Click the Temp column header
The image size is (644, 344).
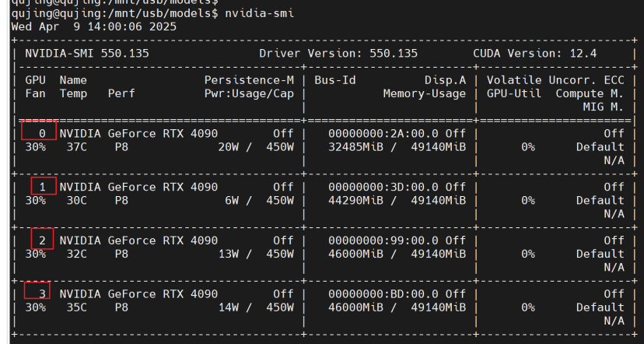[x=74, y=93]
